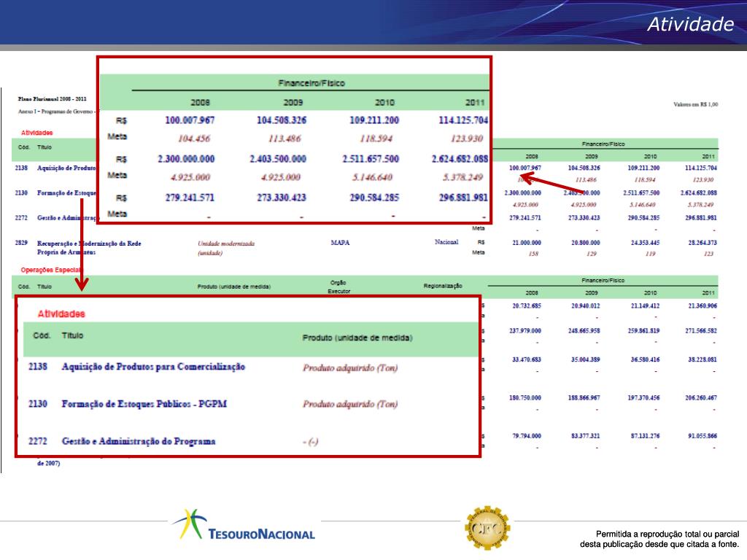Select the enlarged Financeiro/Físico header
Screen dimensions: 747x560
311,83
